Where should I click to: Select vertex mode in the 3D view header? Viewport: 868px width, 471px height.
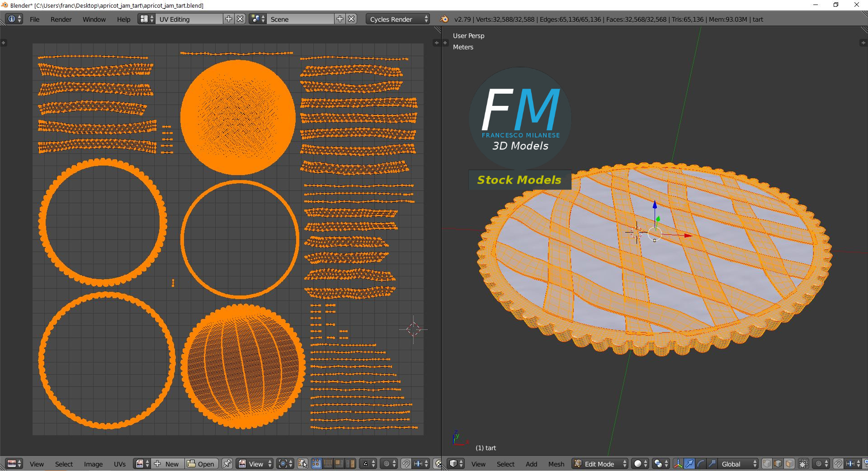[767, 464]
